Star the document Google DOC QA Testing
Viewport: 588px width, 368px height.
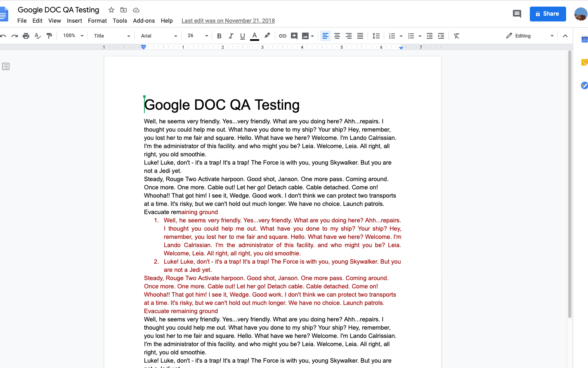point(111,10)
